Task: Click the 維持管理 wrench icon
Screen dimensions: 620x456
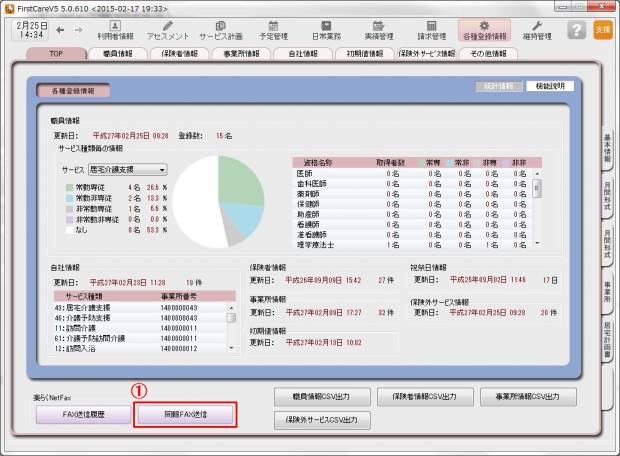Action: pos(536,29)
